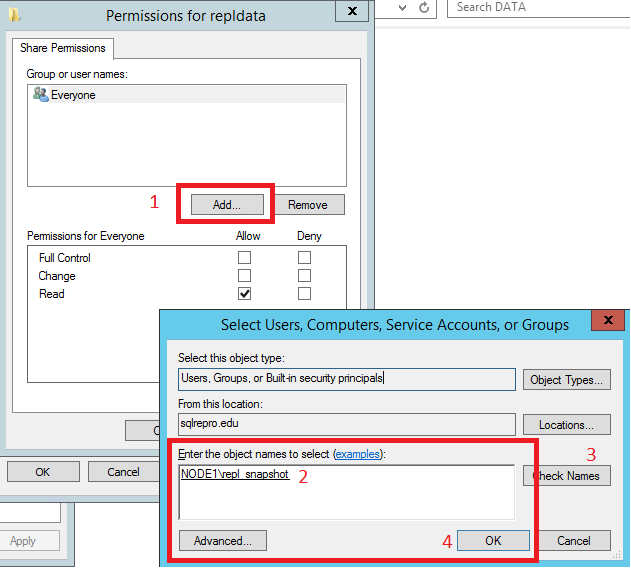Confirm with OK in Select Users dialog

pyautogui.click(x=493, y=541)
